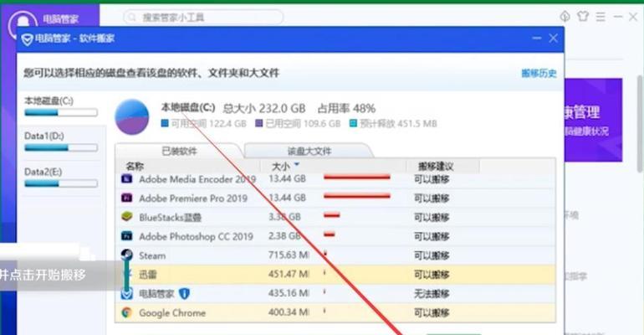Viewport: 644px width, 335px height.
Task: Click the purple 管理 banner in main window
Action: 594,120
